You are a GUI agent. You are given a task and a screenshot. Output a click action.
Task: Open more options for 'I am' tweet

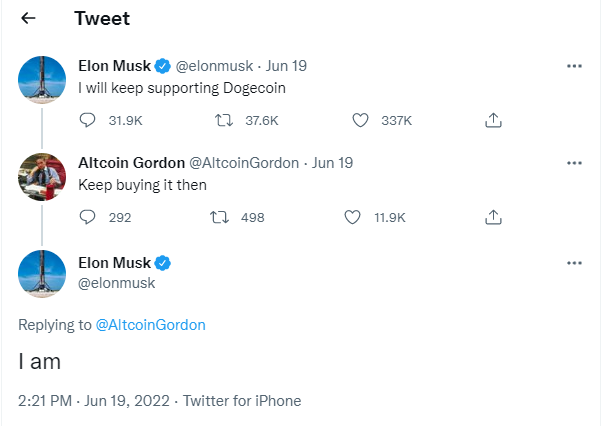574,263
